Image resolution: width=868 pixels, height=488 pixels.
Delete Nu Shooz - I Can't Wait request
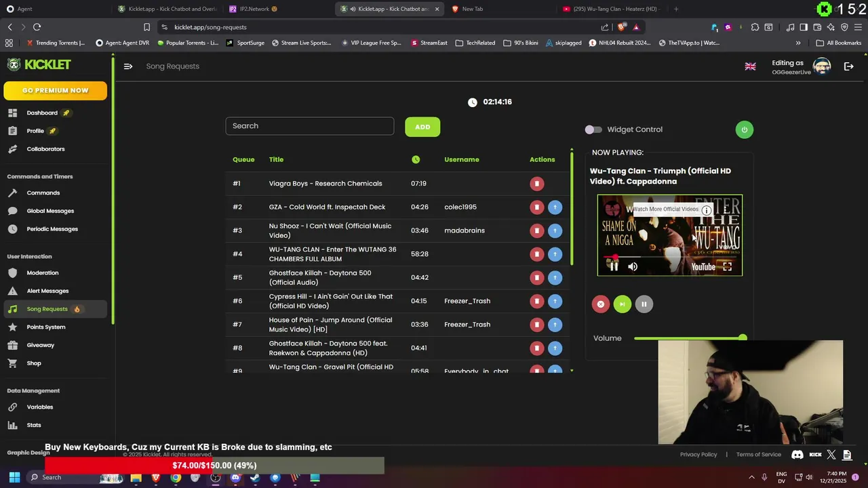coord(536,230)
